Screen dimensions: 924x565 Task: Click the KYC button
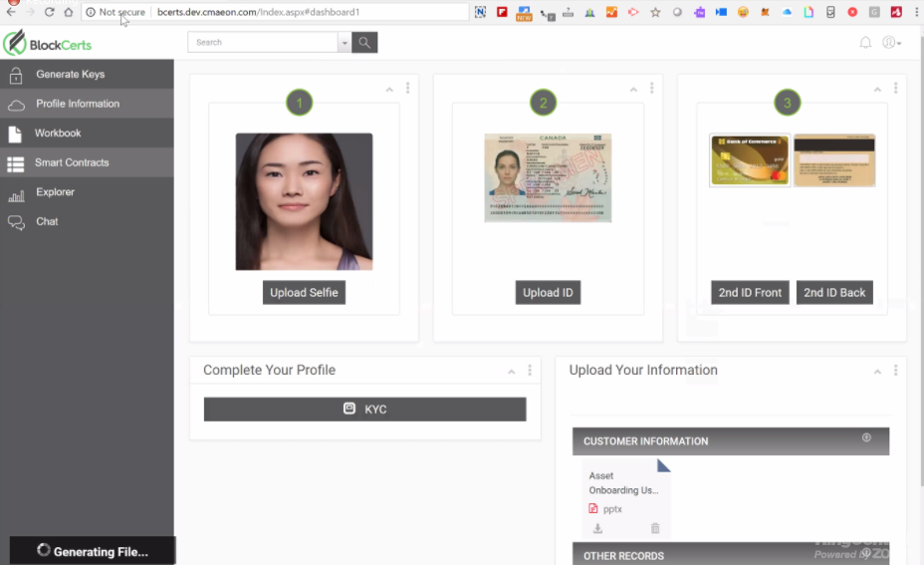tap(364, 410)
